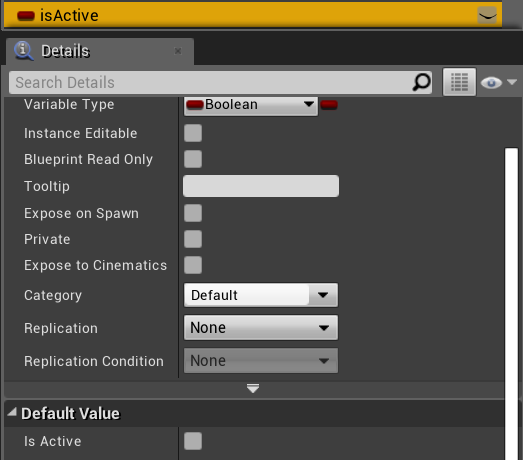Viewport: 523px width, 460px height.
Task: Expand advanced variable options arrow
Action: click(253, 388)
